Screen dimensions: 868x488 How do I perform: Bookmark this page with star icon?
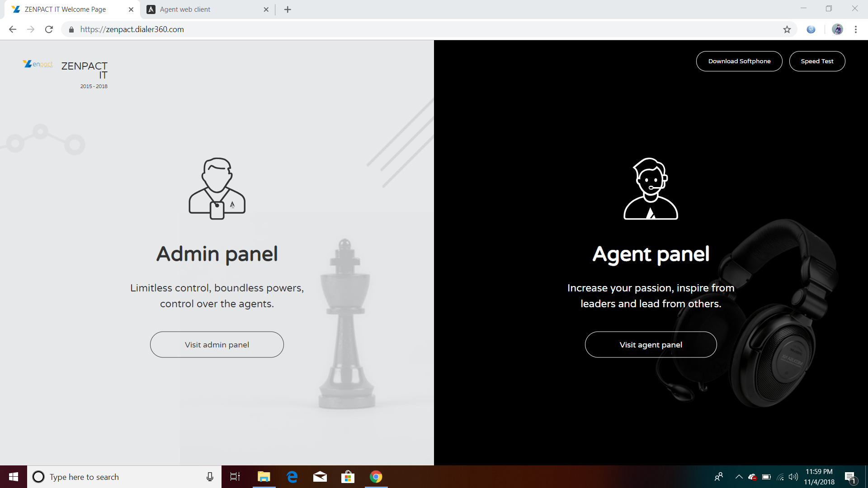pos(787,29)
